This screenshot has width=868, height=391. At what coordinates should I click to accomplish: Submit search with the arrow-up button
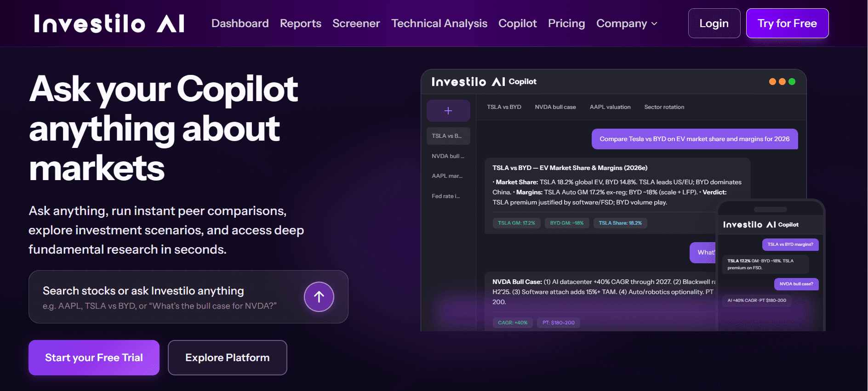[319, 297]
